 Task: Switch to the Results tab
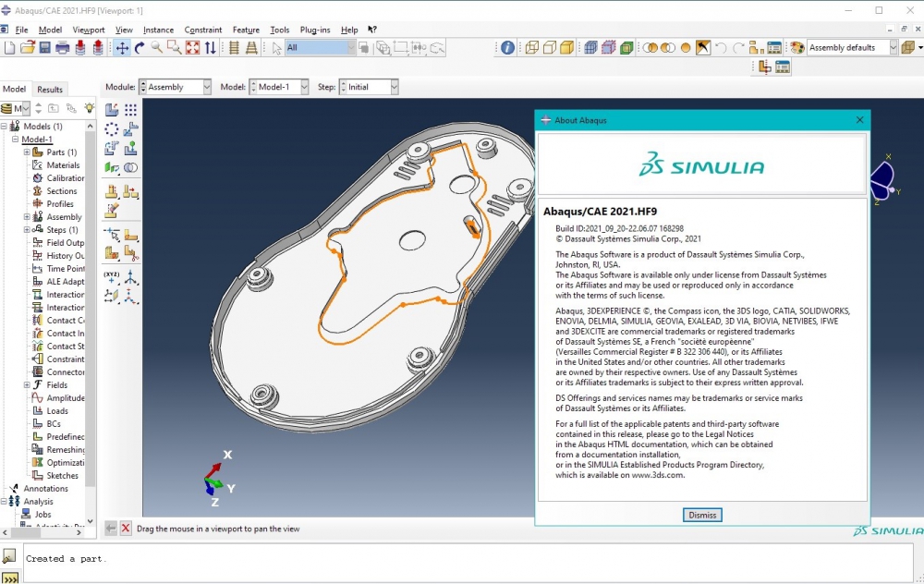(49, 90)
